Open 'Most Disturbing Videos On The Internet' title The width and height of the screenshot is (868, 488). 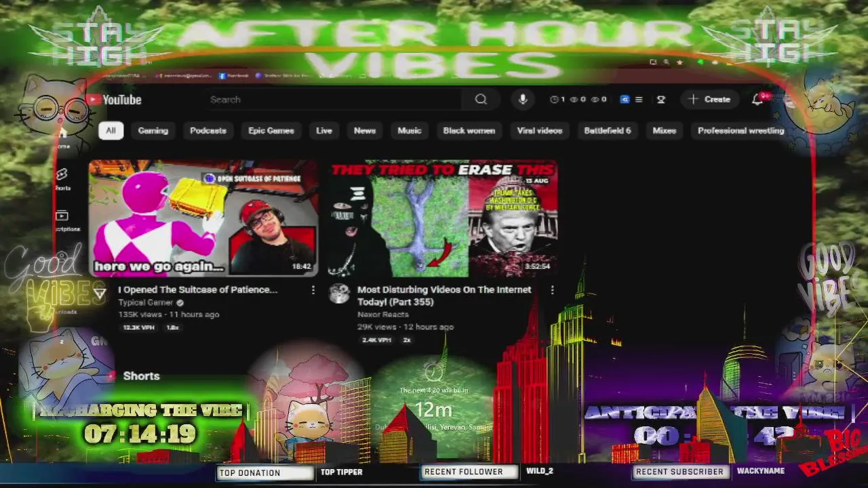[x=444, y=296]
